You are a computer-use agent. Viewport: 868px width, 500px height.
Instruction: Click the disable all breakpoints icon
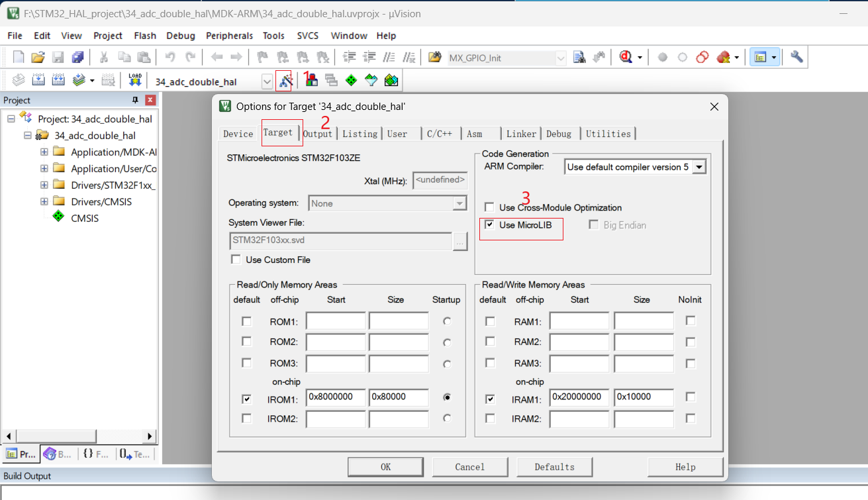[x=702, y=58]
